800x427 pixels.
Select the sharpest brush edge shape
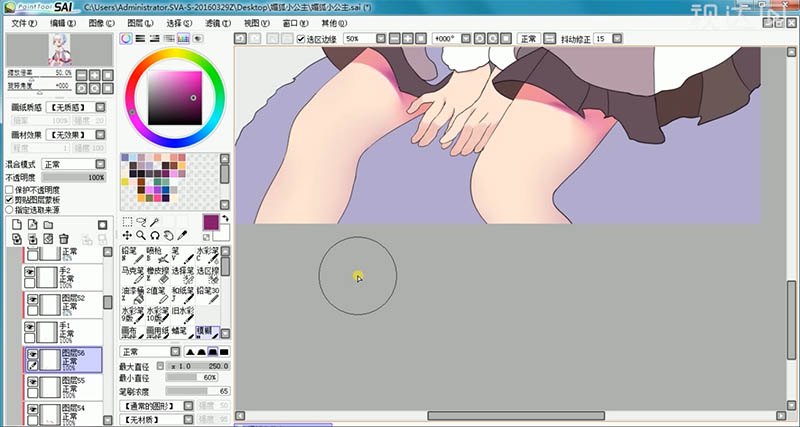click(x=190, y=352)
